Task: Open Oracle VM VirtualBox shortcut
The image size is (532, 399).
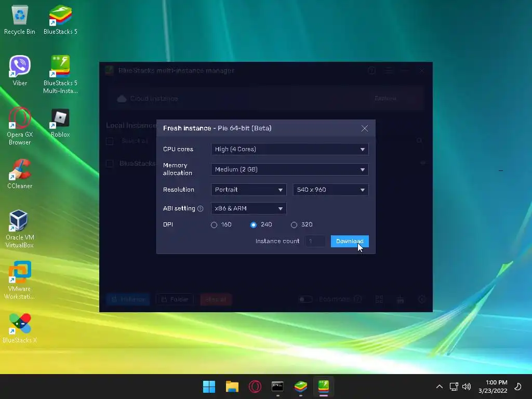Action: pos(20,229)
